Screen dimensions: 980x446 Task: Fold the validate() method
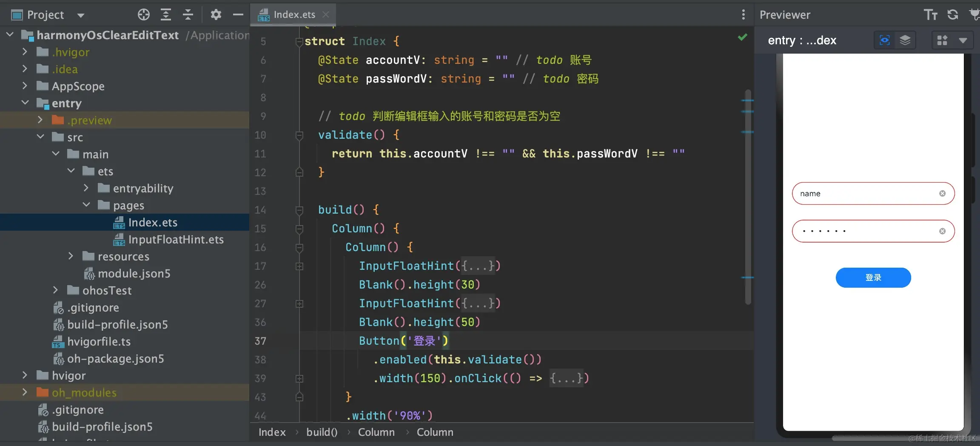[x=299, y=135]
